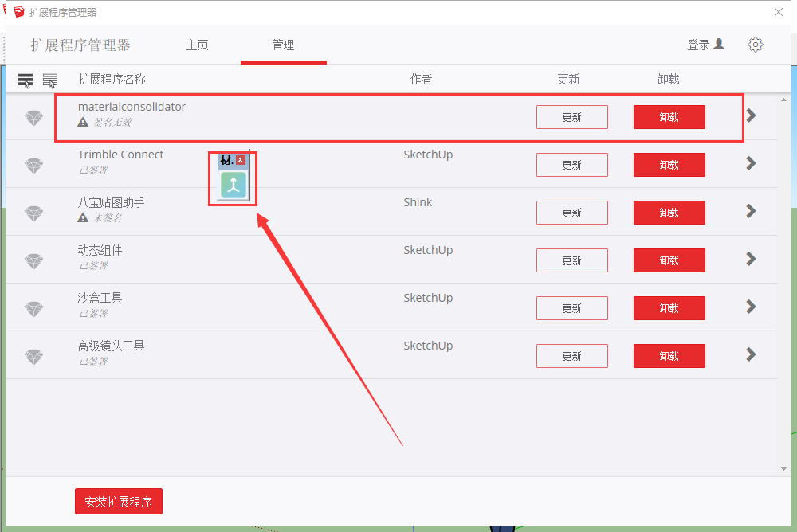Click the scrollbar down arrow
The image size is (797, 532).
tap(783, 469)
